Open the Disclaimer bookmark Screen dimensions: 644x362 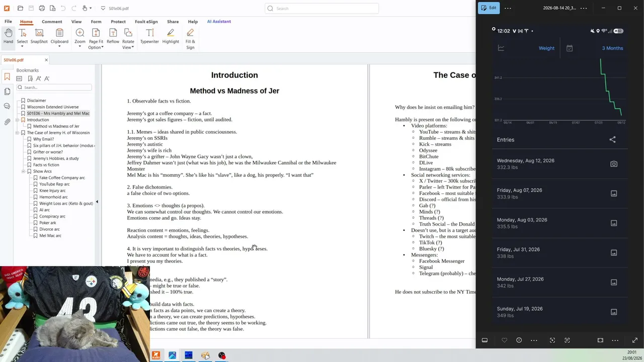pos(36,101)
